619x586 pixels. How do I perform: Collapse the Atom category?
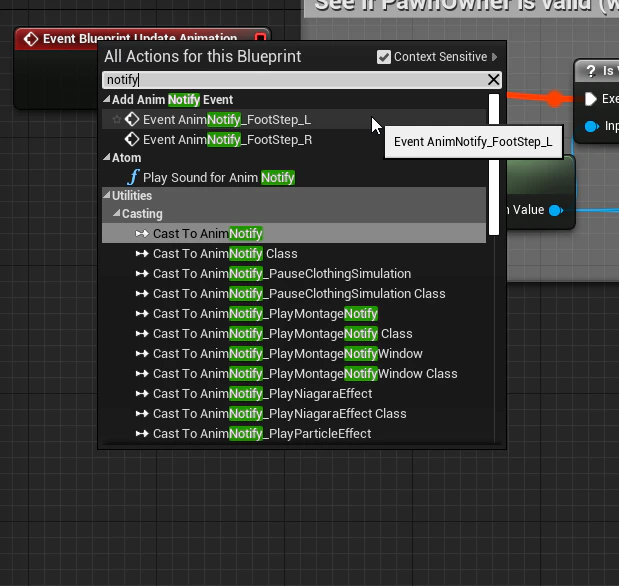(x=107, y=157)
